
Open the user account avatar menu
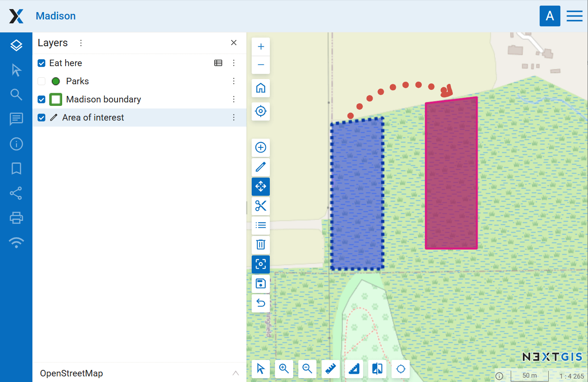[550, 16]
